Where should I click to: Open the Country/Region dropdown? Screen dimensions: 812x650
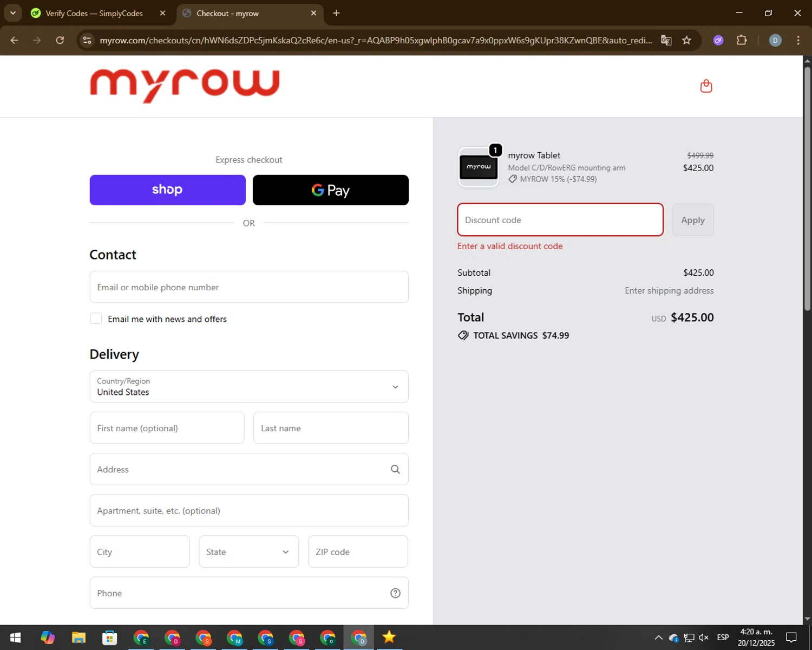point(249,387)
